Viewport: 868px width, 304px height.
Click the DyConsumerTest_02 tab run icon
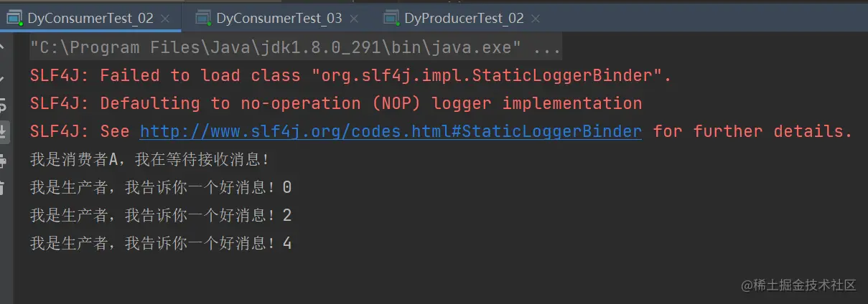14,19
